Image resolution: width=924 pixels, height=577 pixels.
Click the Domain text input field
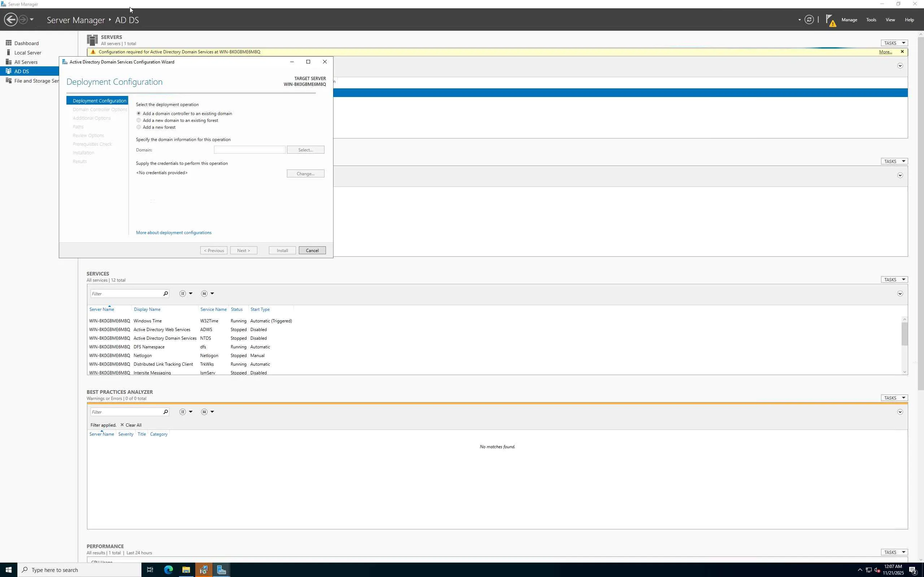249,150
